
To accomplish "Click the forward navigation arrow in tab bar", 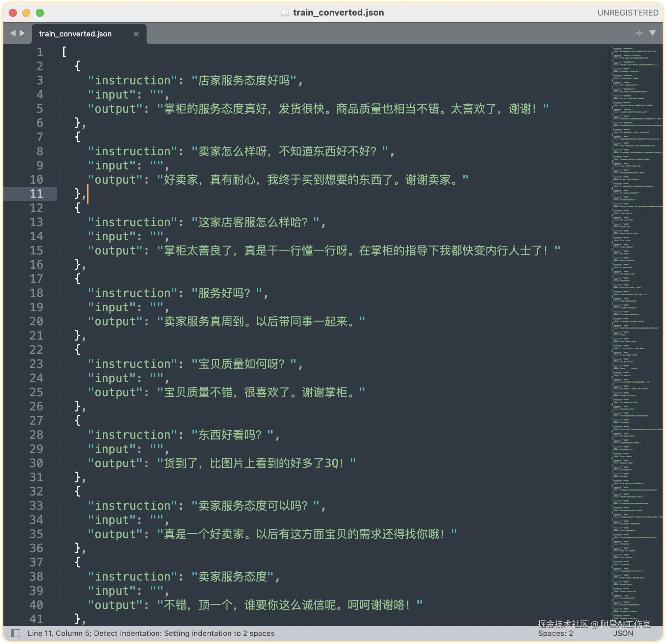I will pos(22,33).
